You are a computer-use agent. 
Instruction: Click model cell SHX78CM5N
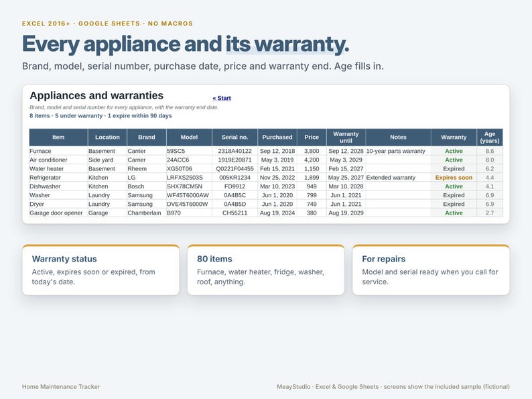[189, 186]
